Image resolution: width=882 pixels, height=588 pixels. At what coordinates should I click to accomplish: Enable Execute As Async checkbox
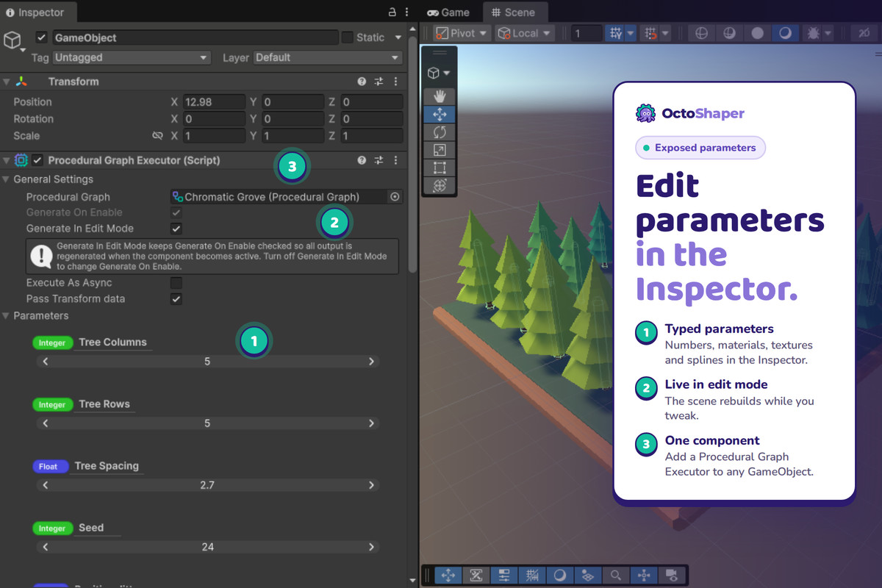pyautogui.click(x=176, y=283)
